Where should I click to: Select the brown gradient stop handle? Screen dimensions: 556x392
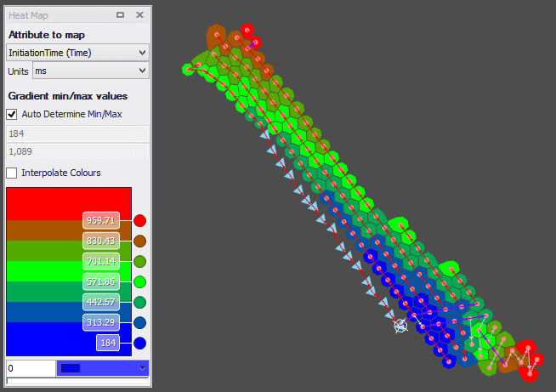(140, 241)
